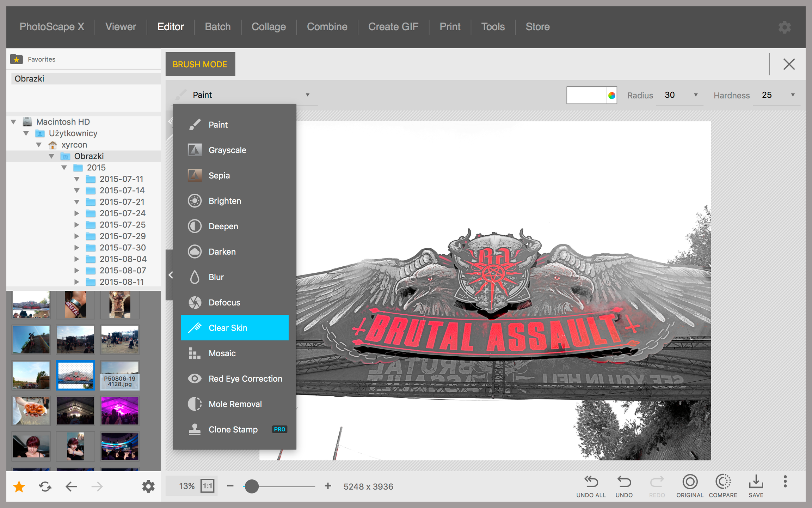This screenshot has width=812, height=508.
Task: Click the Favorites star folder icon
Action: point(17,59)
